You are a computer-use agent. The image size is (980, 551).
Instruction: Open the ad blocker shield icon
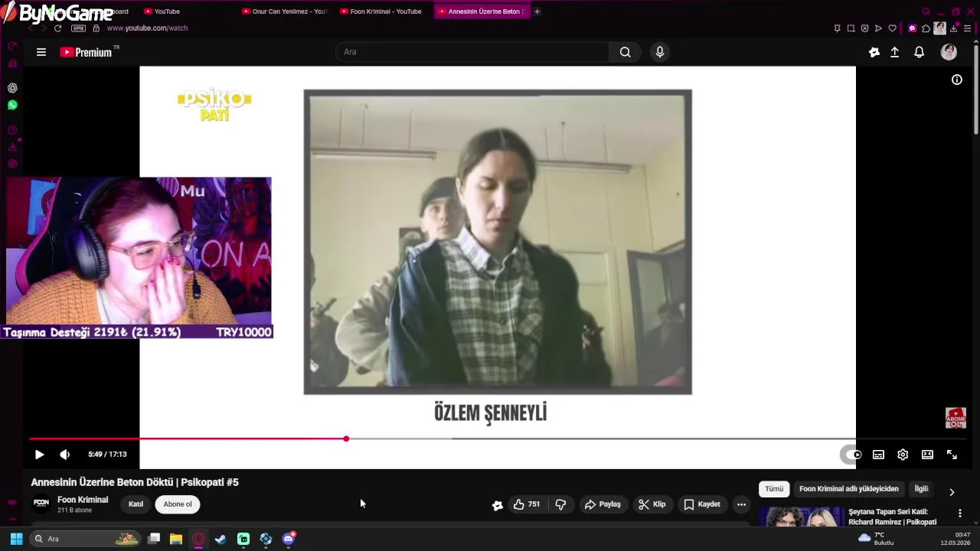coord(864,28)
